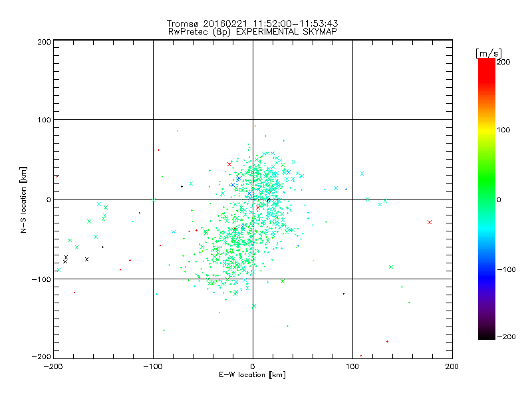
Task: Click the E-W axis "100" tick label
Action: (352, 367)
